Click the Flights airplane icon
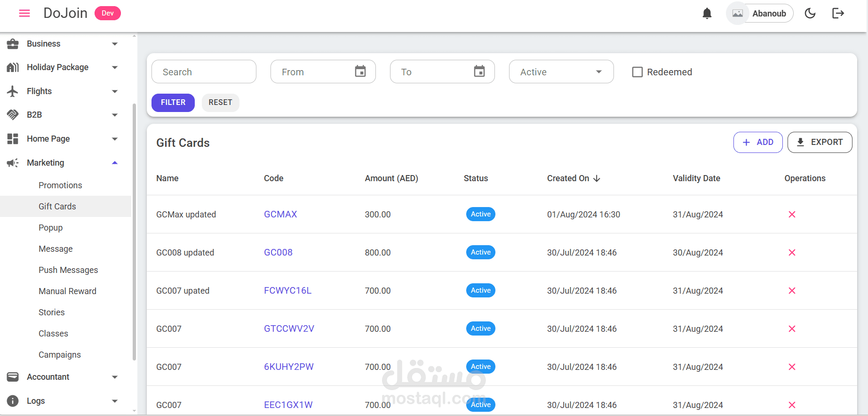The width and height of the screenshot is (868, 416). point(13,91)
